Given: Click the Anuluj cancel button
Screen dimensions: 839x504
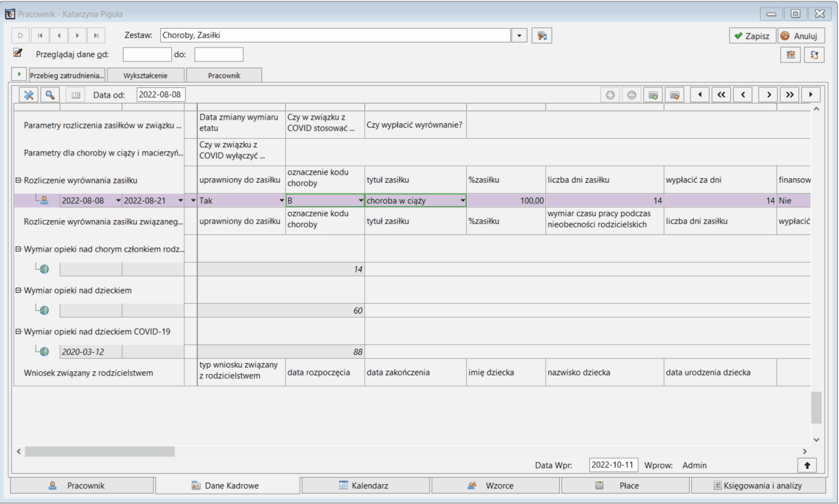Looking at the screenshot, I should tap(800, 36).
